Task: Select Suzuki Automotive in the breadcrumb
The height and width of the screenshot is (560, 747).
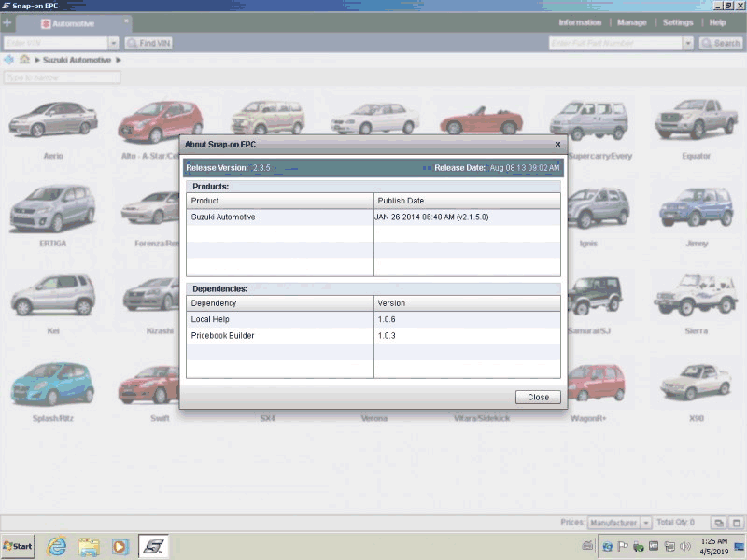Action: pos(77,60)
